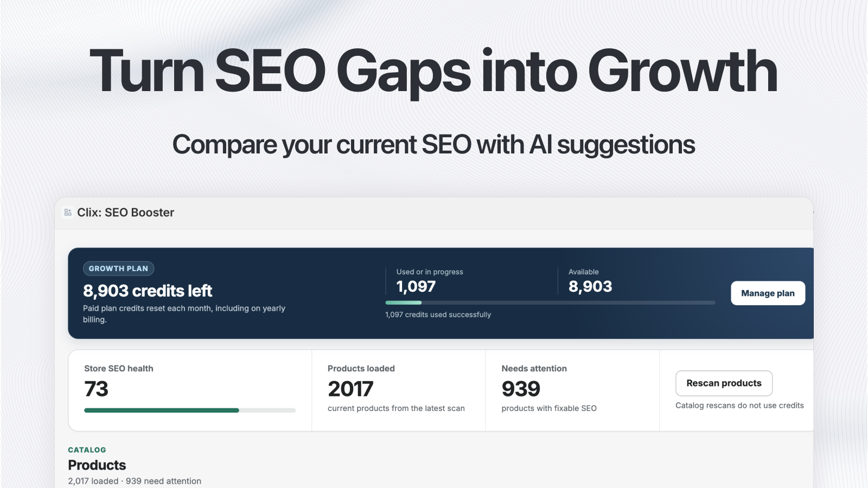Click the Store SEO health score 73
Image resolution: width=868 pixels, height=488 pixels.
point(96,389)
